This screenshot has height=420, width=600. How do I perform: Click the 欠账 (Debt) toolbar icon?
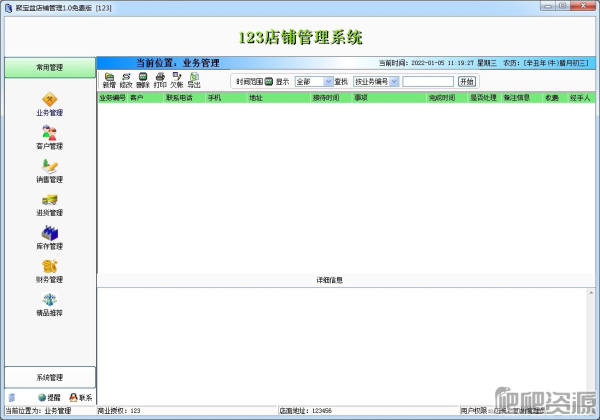coord(176,79)
